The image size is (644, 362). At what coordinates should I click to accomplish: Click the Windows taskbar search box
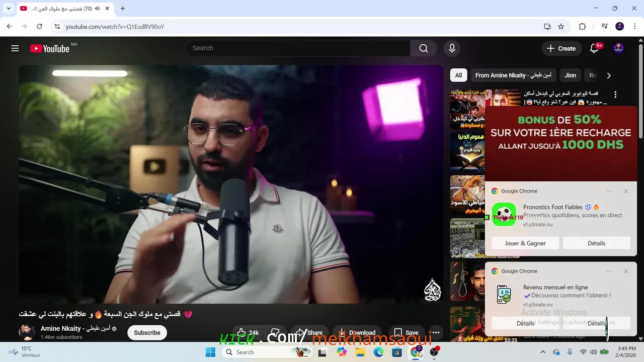tap(268, 352)
